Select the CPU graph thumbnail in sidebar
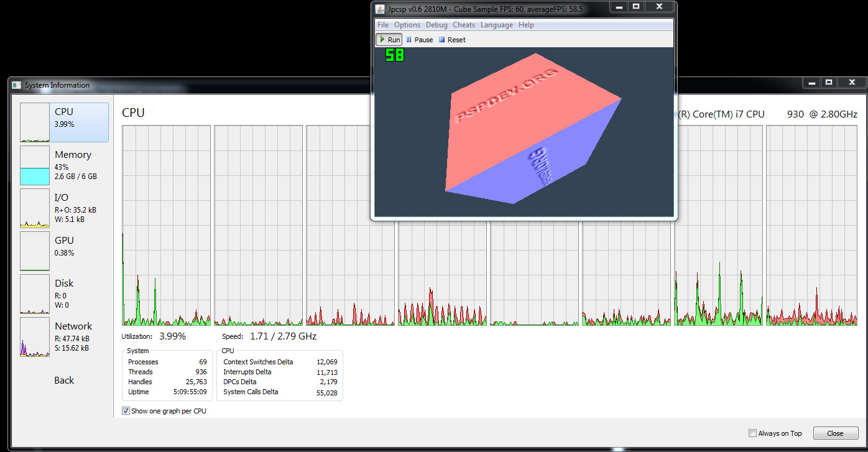Screen dimensions: 868x452 (x=35, y=122)
